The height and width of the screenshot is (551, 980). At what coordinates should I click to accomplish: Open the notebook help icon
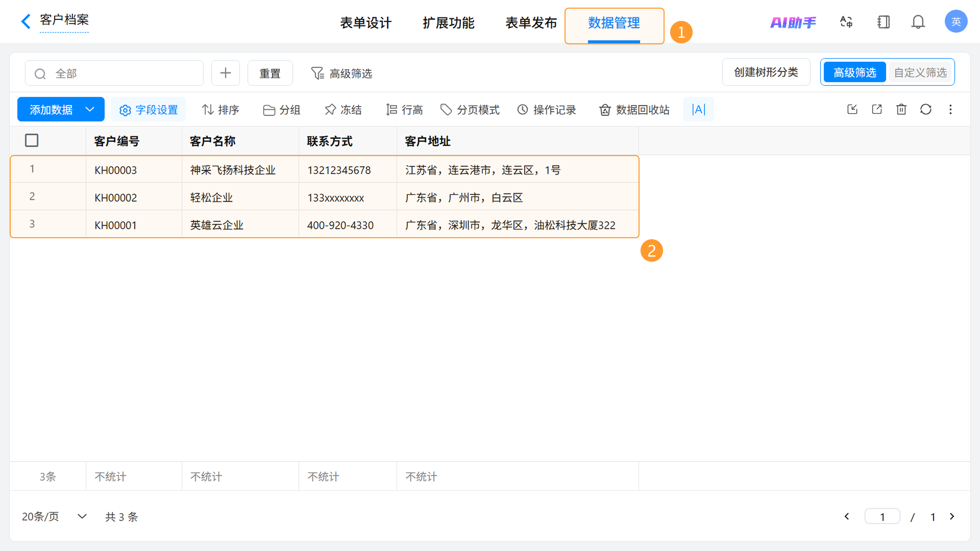(x=883, y=22)
